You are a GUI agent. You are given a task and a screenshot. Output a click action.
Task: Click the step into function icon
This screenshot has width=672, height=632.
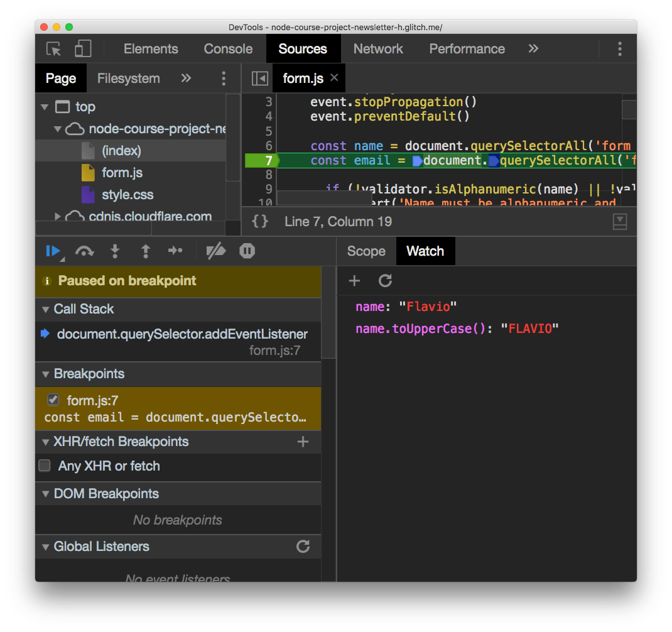(x=115, y=251)
